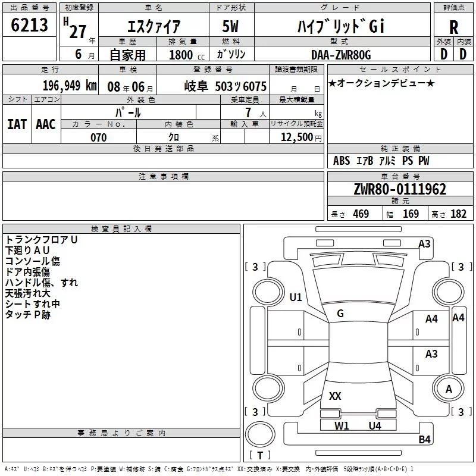Image resolution: width=476 pixels, height=476 pixels.
Task: Click the height value 182
Action: coord(458,214)
